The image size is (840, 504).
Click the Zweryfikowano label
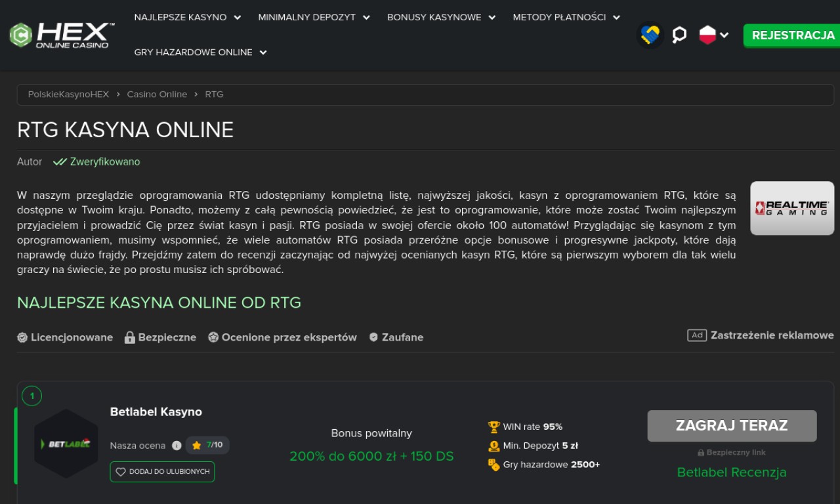105,161
